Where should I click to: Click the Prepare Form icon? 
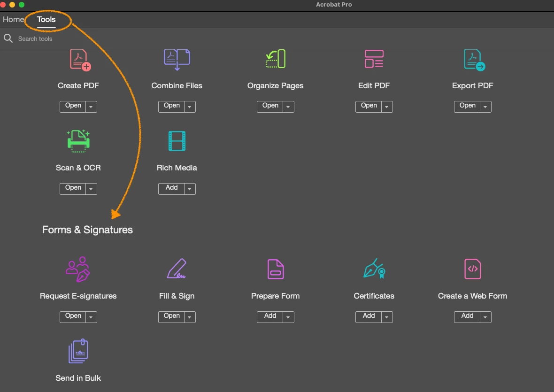[x=276, y=269]
